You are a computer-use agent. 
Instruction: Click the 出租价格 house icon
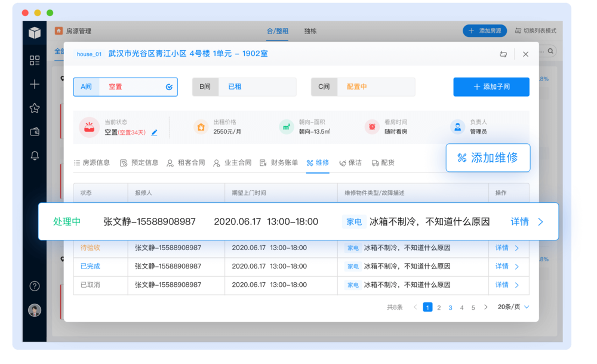[x=201, y=127]
